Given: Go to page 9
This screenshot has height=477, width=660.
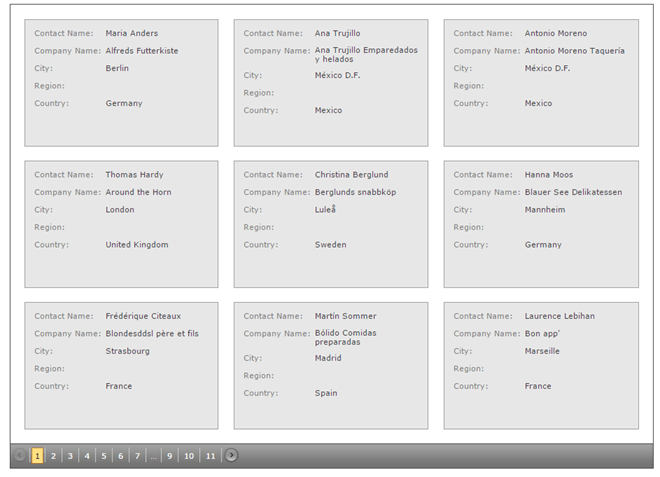Looking at the screenshot, I should [170, 456].
